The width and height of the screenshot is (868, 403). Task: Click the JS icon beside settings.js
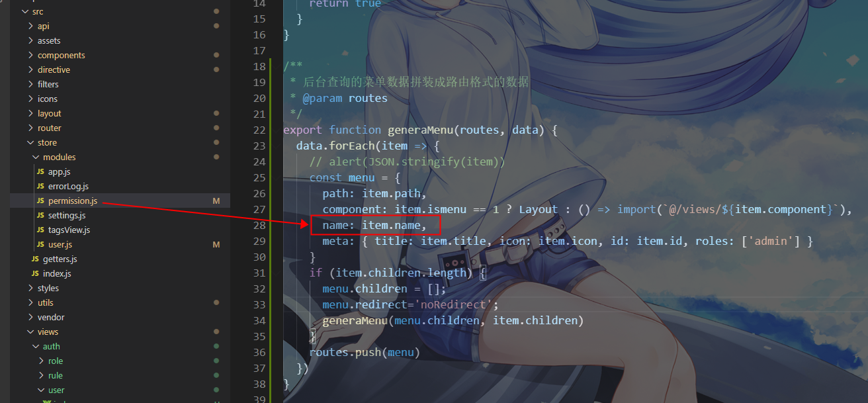(x=41, y=215)
